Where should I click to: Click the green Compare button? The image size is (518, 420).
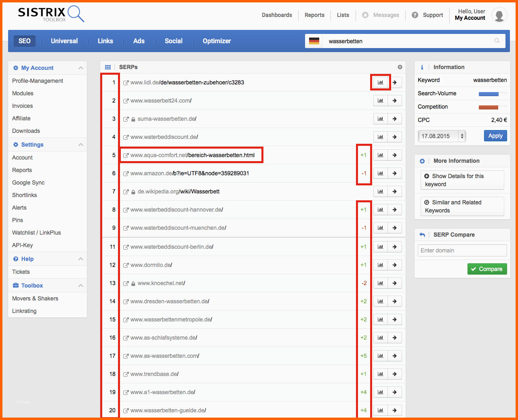click(487, 269)
